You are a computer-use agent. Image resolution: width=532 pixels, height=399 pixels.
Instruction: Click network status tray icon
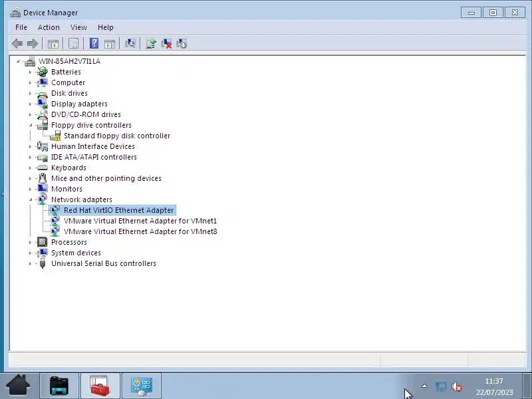pos(441,386)
